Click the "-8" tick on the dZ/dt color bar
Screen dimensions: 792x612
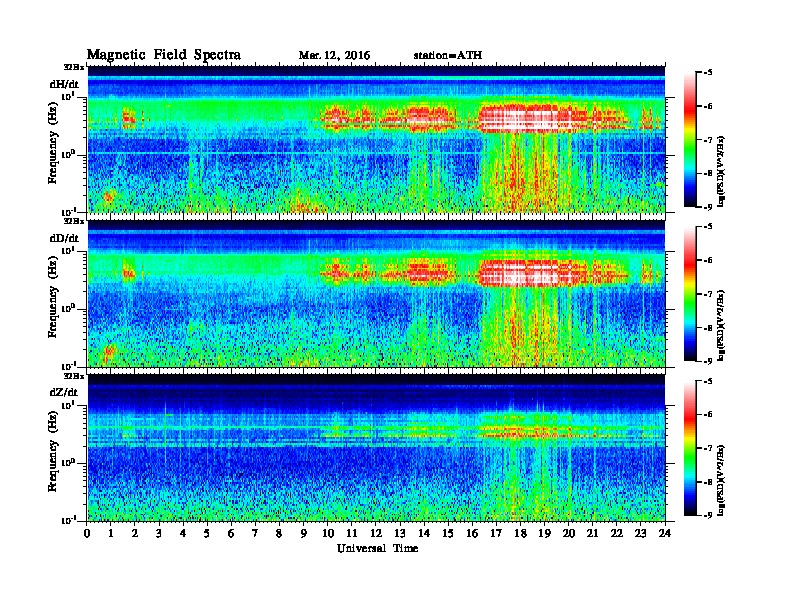(709, 482)
